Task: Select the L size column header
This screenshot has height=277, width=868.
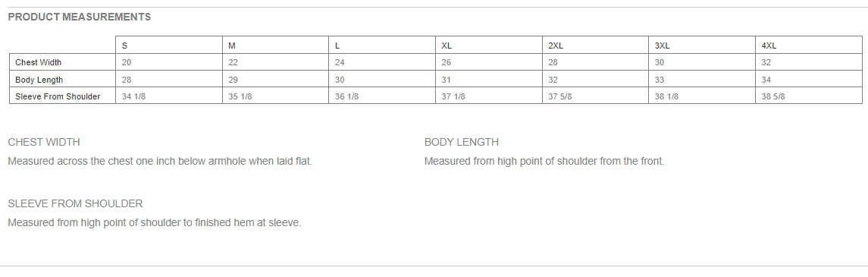Action: point(383,46)
